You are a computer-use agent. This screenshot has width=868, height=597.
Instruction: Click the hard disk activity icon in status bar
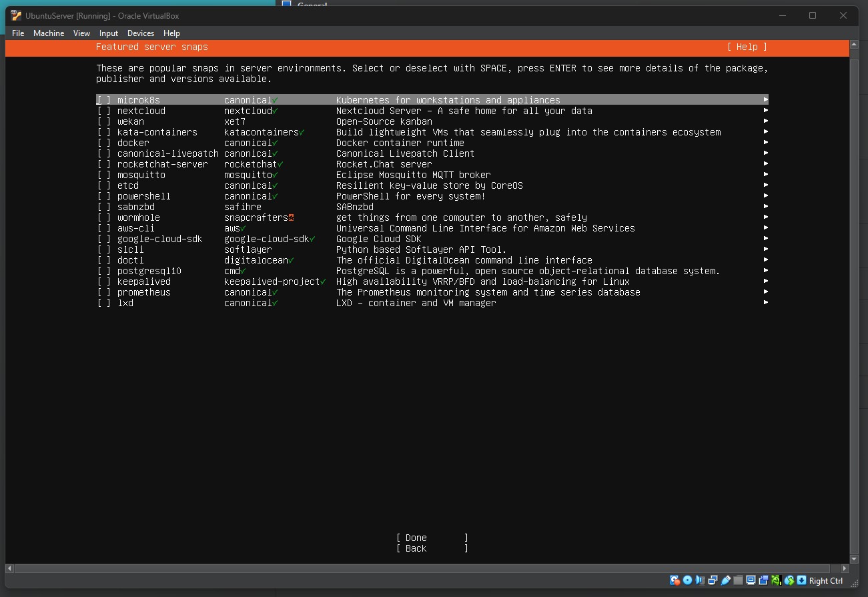tap(675, 580)
